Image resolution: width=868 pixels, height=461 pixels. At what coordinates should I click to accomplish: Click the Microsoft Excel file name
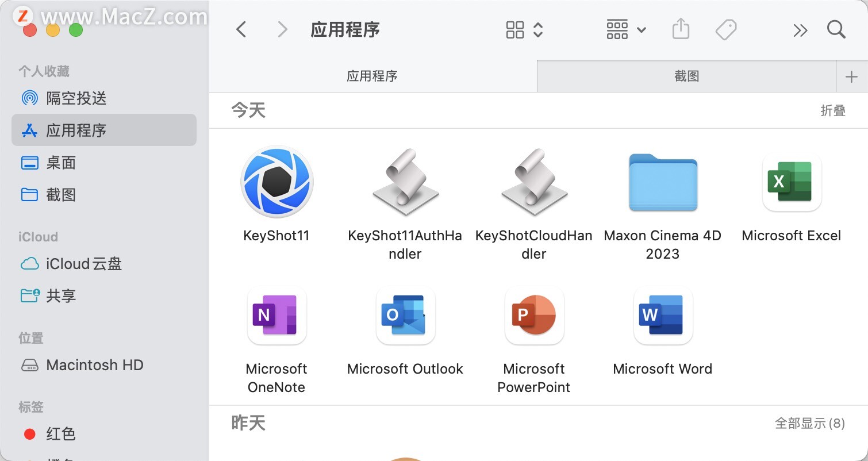pyautogui.click(x=792, y=236)
